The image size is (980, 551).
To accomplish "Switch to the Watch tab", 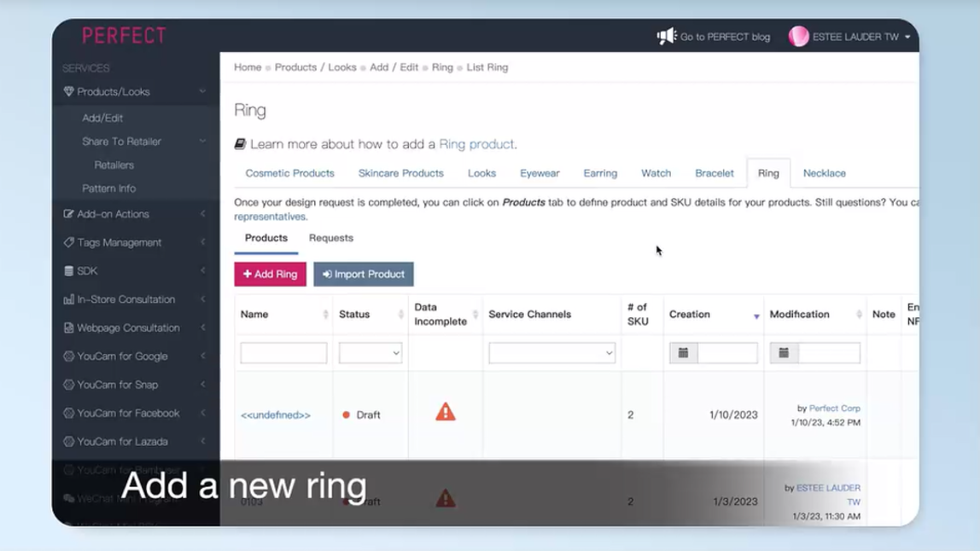I will click(x=656, y=173).
